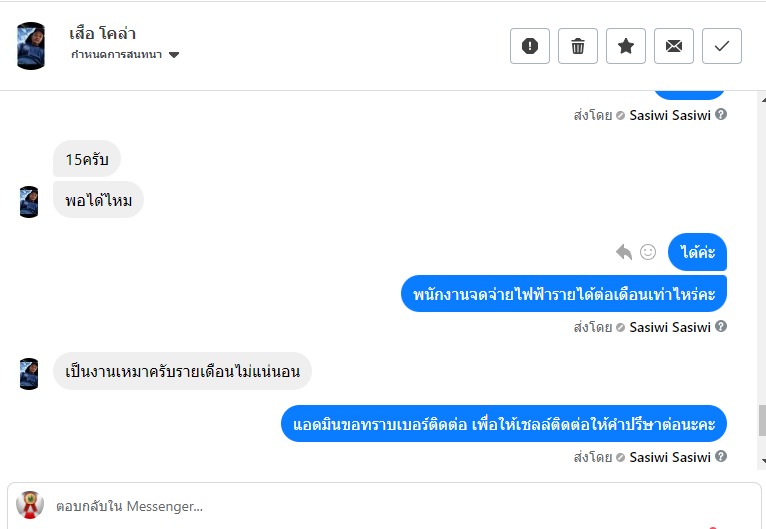Mark conversation done with checkmark icon
Viewport: 766px width, 529px height.
(722, 46)
